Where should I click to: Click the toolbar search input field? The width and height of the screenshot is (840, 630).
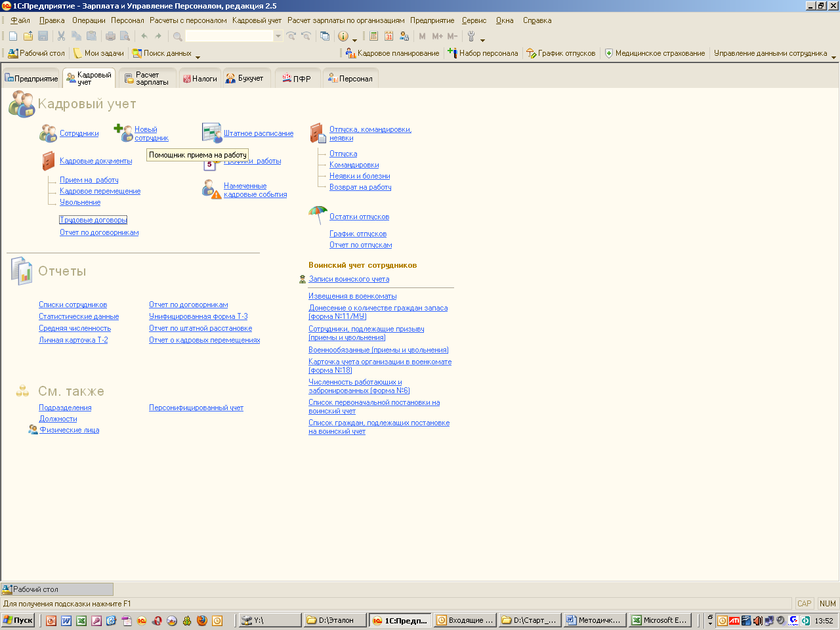point(229,36)
